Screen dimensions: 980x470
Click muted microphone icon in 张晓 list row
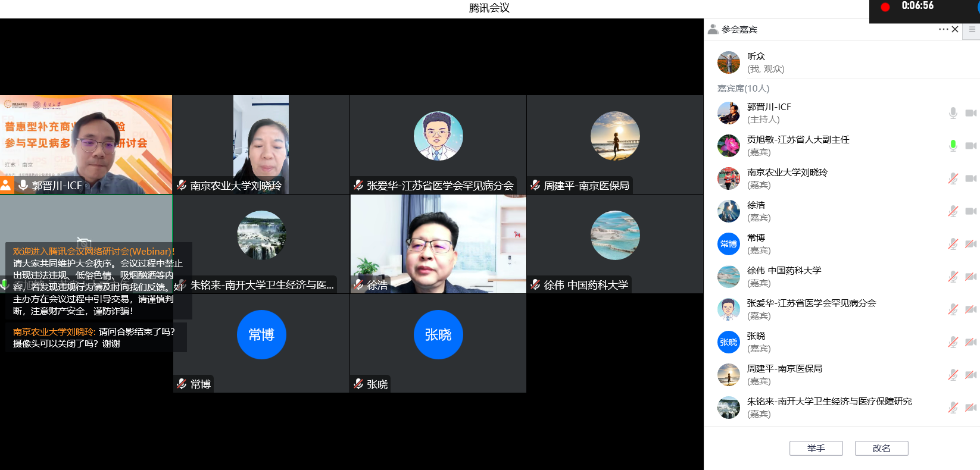click(x=953, y=342)
